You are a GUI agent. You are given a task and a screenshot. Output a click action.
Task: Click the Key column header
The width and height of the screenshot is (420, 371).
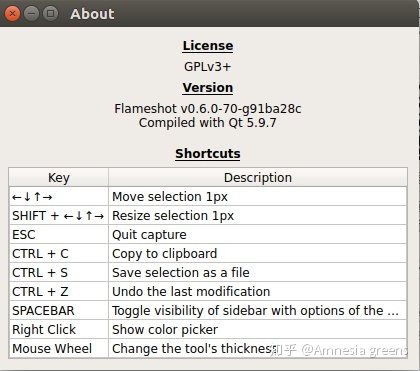[59, 177]
